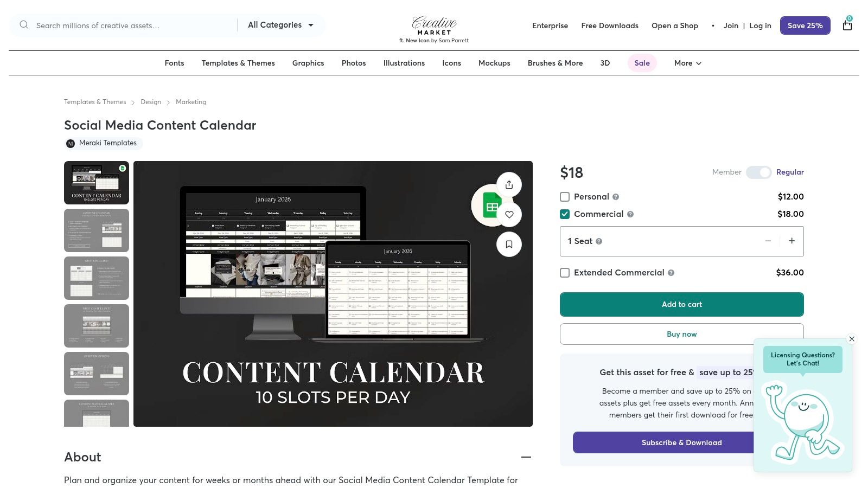Viewport: 868px width, 488px height.
Task: Check the Personal license checkbox
Action: tap(565, 197)
